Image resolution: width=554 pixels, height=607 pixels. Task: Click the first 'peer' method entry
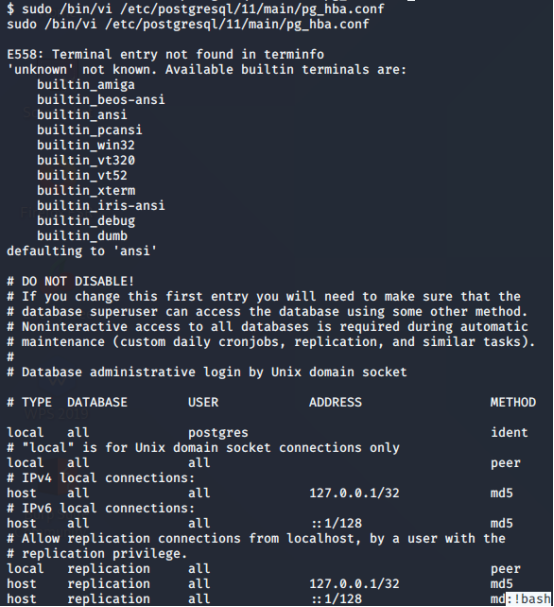coord(505,463)
